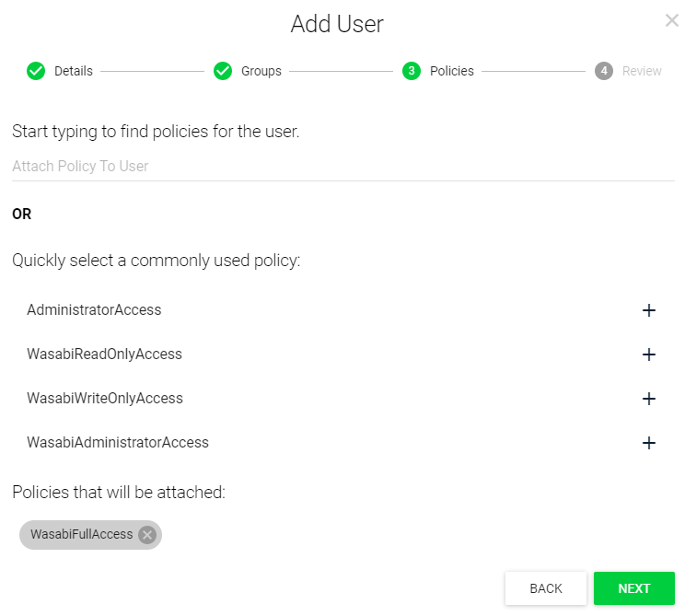Click the green Groups checkmark icon
The width and height of the screenshot is (685, 616).
pos(223,71)
